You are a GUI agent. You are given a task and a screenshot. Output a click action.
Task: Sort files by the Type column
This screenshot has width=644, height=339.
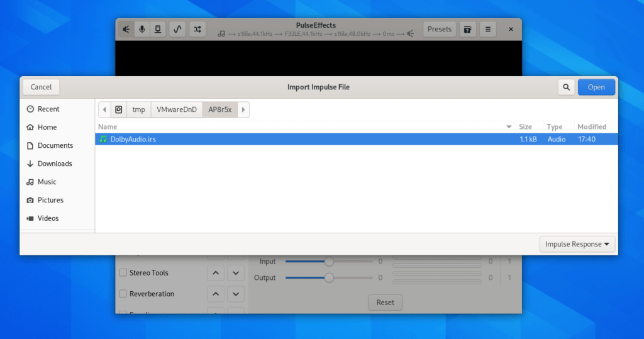pos(558,127)
